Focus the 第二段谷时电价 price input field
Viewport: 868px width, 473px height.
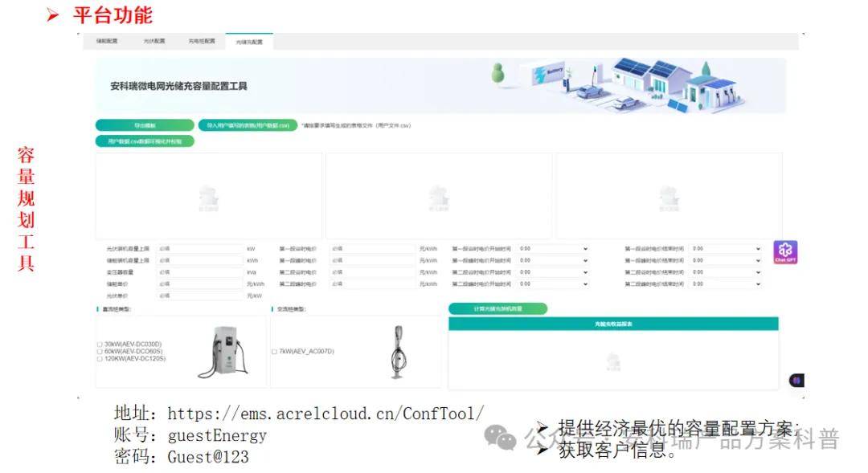[x=373, y=272]
